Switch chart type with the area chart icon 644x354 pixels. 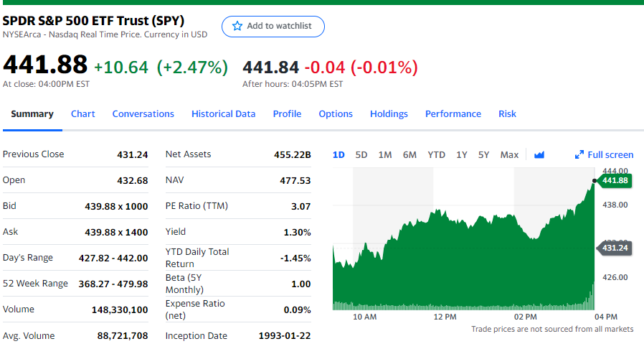539,154
